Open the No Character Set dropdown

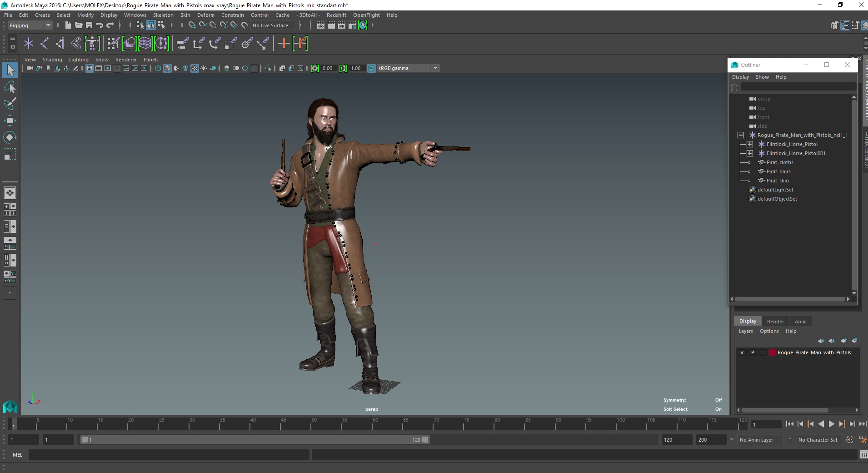[818, 440]
